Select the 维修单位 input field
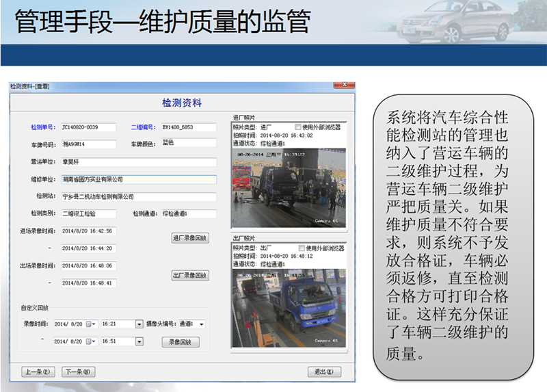Image resolution: width=547 pixels, height=392 pixels. click(138, 179)
